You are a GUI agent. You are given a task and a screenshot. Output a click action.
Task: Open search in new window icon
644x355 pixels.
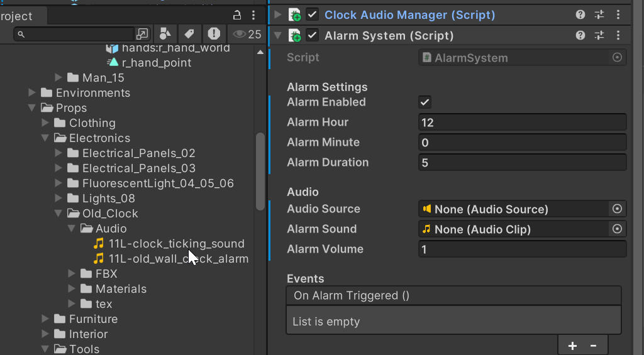click(142, 34)
